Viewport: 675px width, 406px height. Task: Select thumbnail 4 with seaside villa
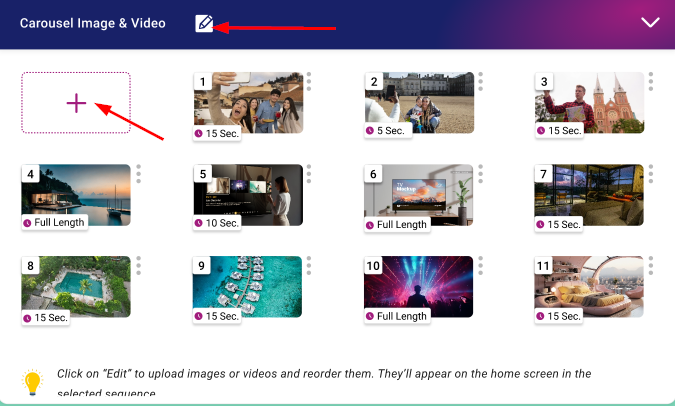coord(76,195)
